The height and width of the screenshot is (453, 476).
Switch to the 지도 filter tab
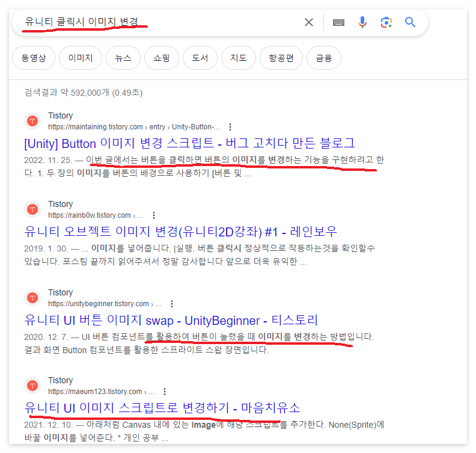239,58
